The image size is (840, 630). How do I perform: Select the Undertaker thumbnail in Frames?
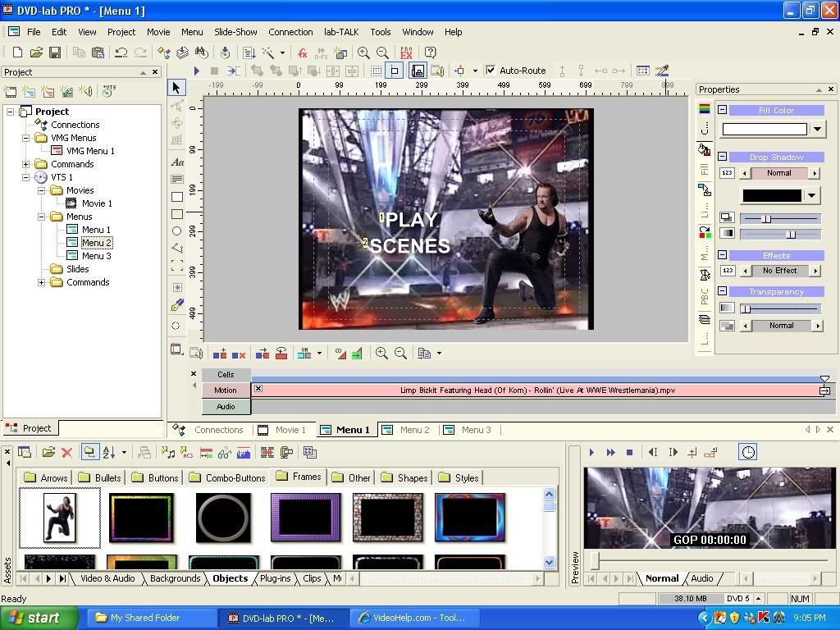tap(59, 518)
